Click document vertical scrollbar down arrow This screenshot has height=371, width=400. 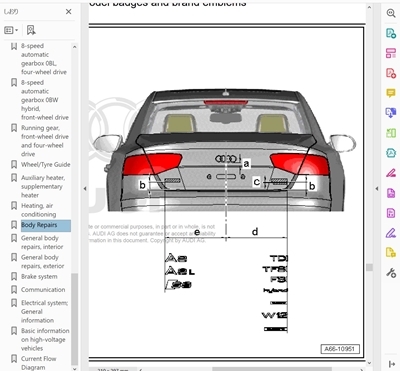[x=369, y=363]
